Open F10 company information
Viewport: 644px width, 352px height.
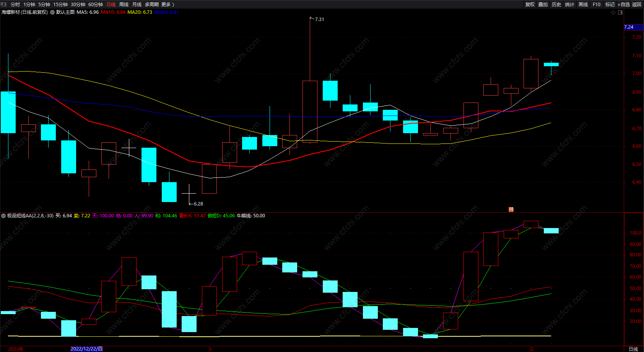pyautogui.click(x=597, y=5)
